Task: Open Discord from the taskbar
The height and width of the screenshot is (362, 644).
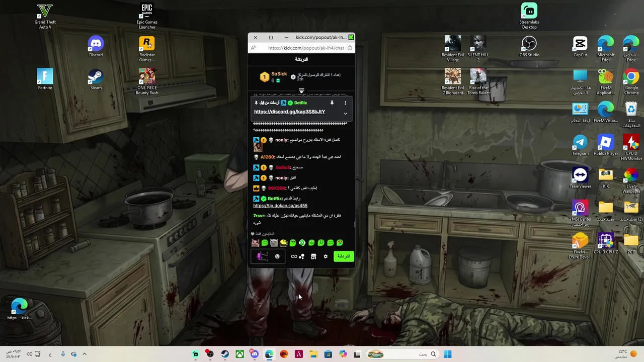Action: (x=255, y=354)
